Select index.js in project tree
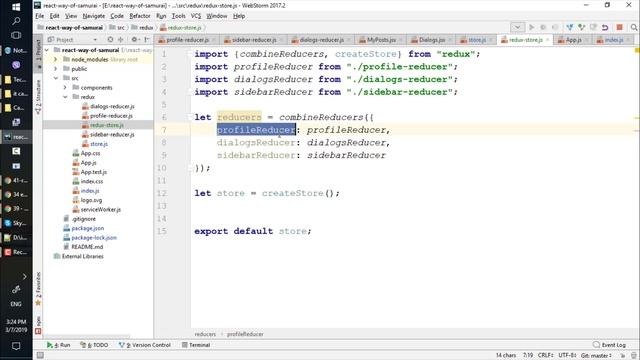 (x=90, y=191)
